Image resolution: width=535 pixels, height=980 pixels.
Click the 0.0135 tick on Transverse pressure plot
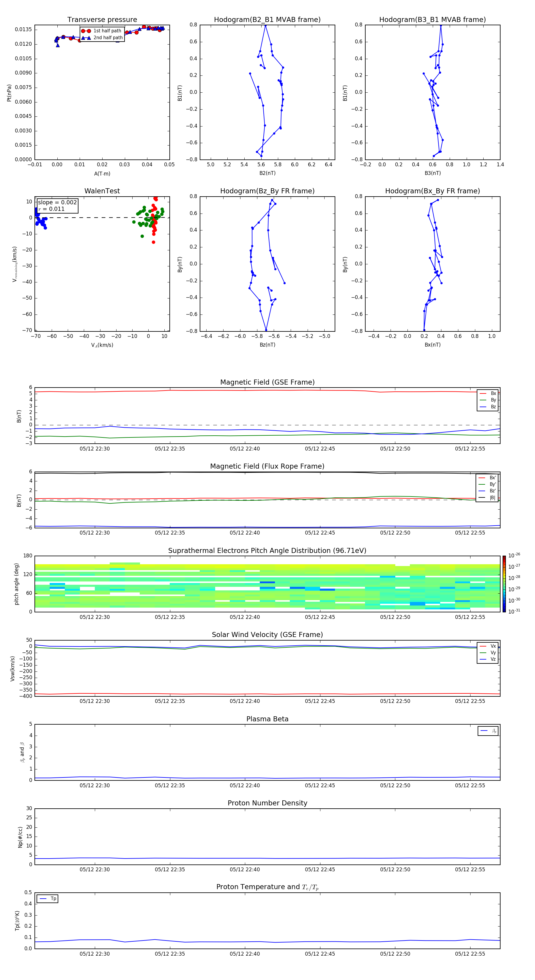pyautogui.click(x=23, y=30)
